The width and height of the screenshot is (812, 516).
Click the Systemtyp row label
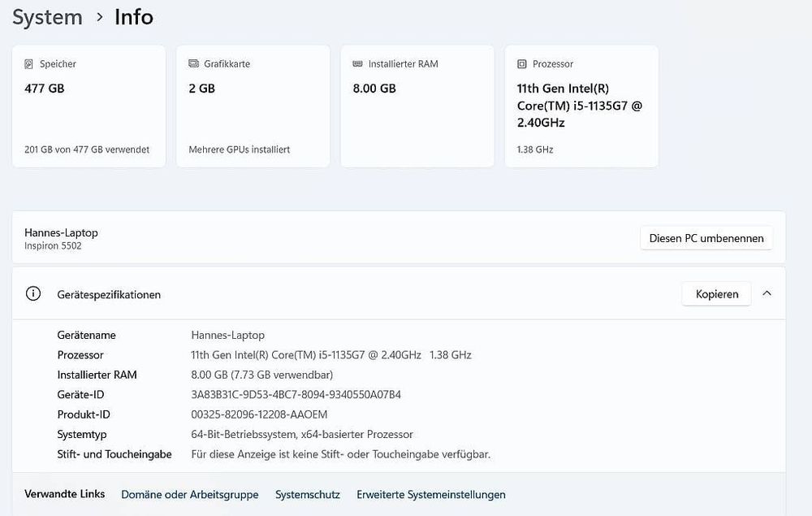pyautogui.click(x=82, y=434)
